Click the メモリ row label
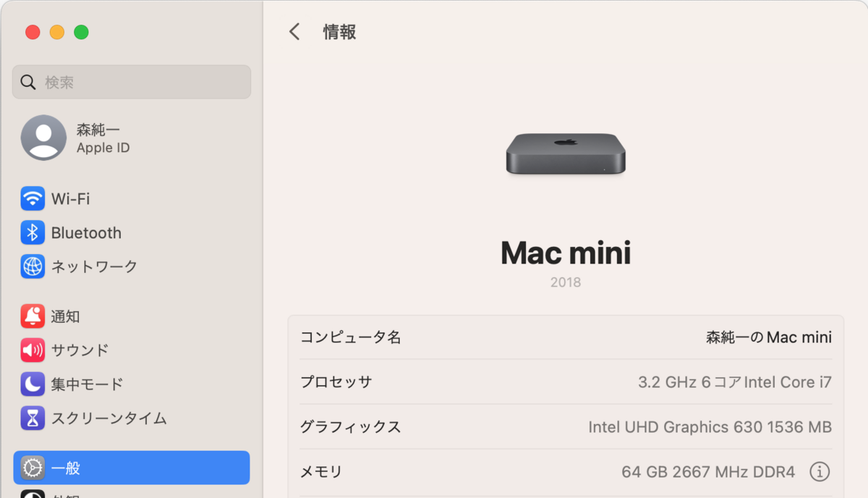This screenshot has height=498, width=868. pos(321,472)
